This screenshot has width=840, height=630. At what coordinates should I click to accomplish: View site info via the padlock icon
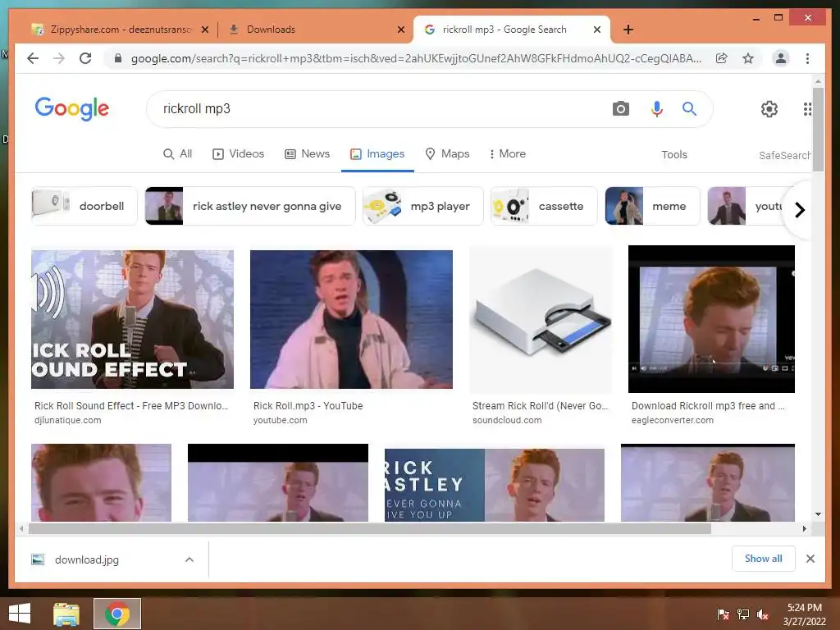click(118, 58)
